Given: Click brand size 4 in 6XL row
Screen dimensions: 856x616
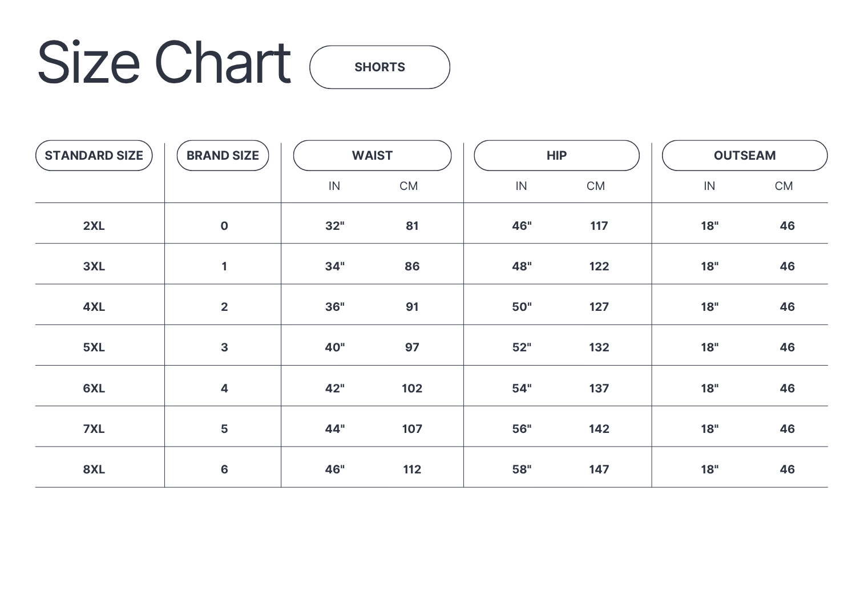Looking at the screenshot, I should (x=224, y=388).
